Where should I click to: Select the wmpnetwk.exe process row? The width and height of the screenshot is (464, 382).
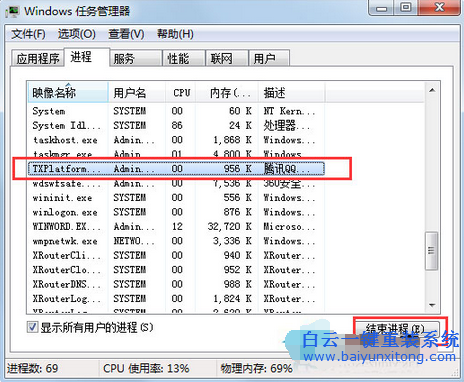click(176, 241)
